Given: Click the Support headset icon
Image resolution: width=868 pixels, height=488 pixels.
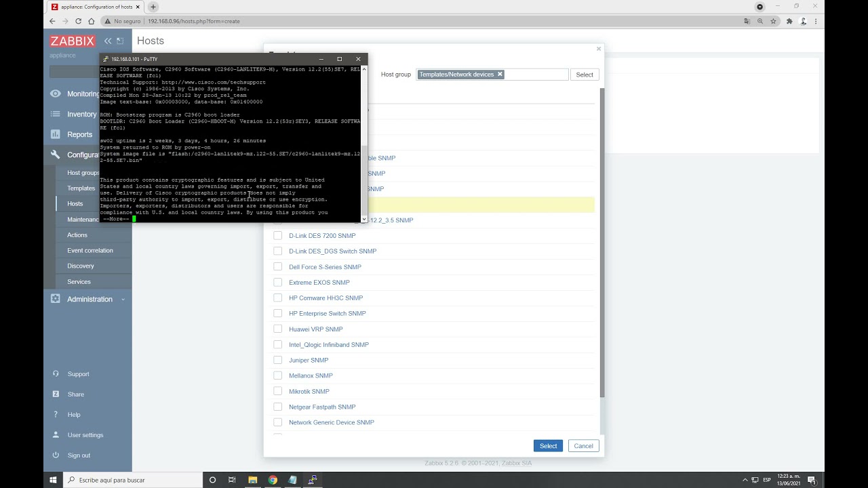Looking at the screenshot, I should [x=56, y=373].
